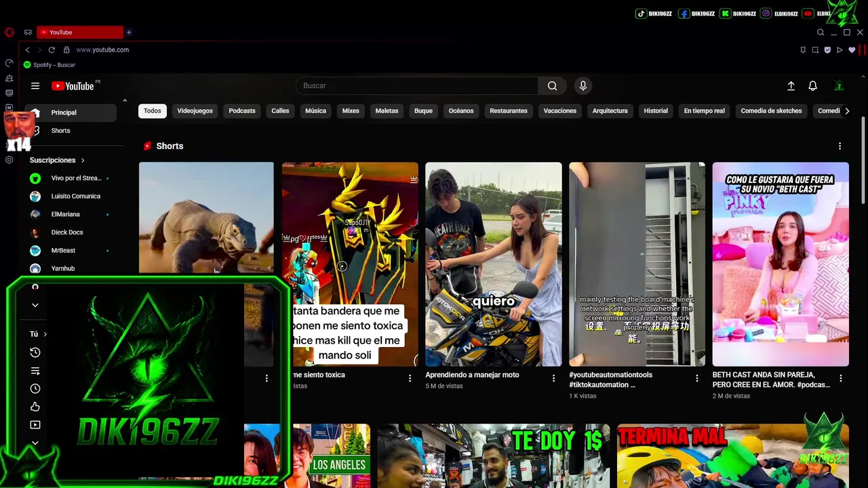Open Opera sidebar speed dial icon

[x=9, y=63]
